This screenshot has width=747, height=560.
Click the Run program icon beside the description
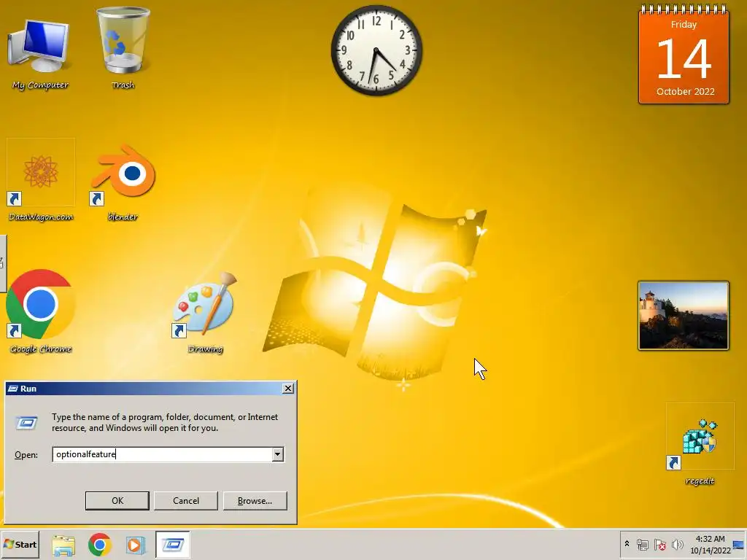click(26, 422)
